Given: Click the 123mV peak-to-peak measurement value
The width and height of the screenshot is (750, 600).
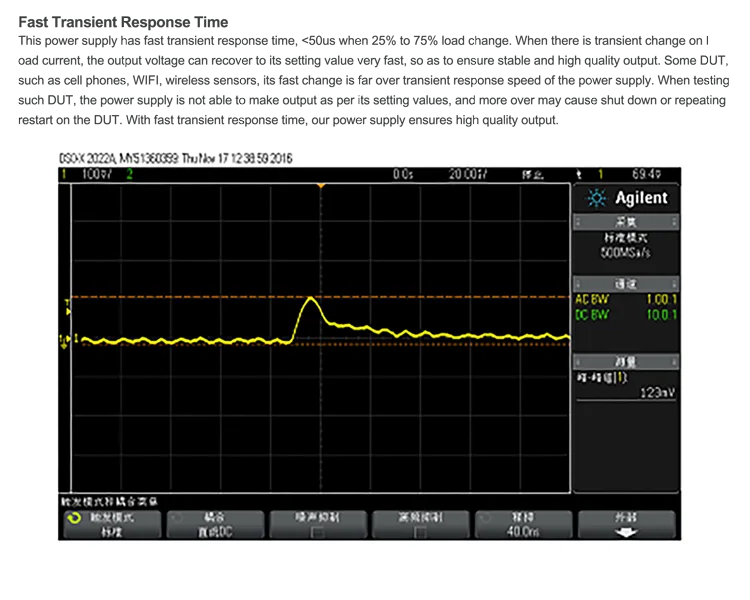Looking at the screenshot, I should 657,393.
